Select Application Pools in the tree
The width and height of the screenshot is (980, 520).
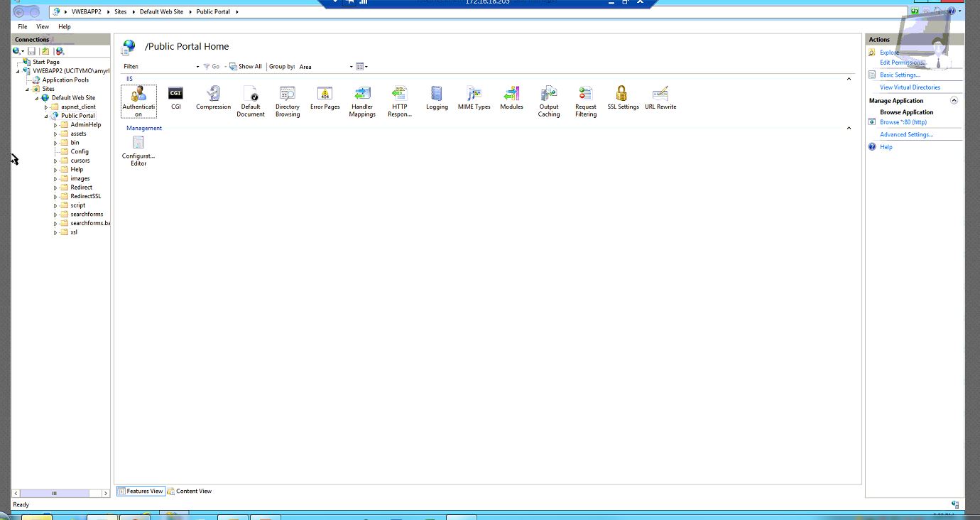point(65,80)
